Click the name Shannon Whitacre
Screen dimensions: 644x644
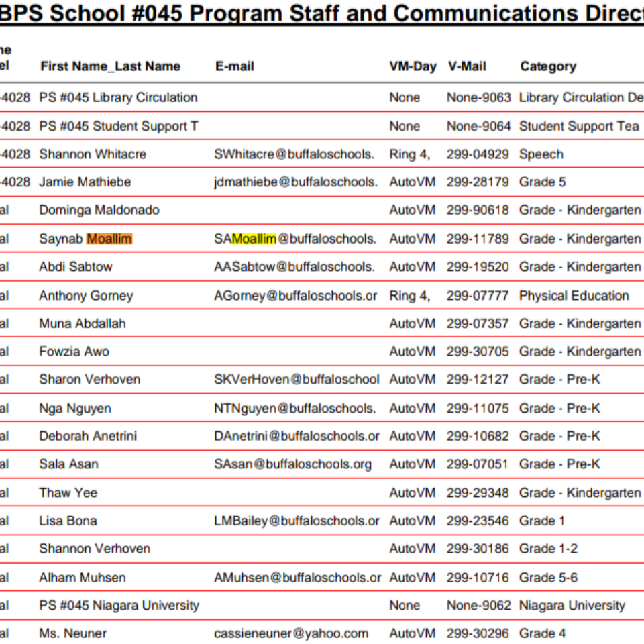93,154
